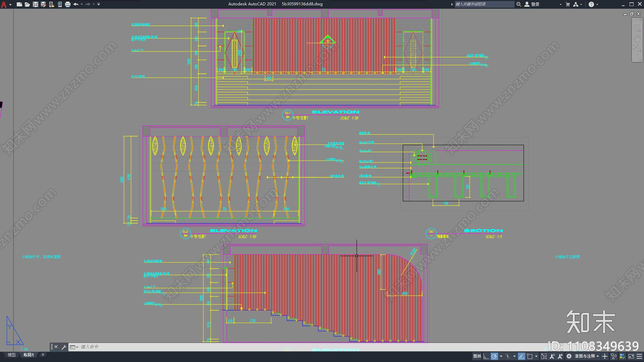Toggle polar tracking in status bar
The width and height of the screenshot is (644, 362).
(494, 356)
